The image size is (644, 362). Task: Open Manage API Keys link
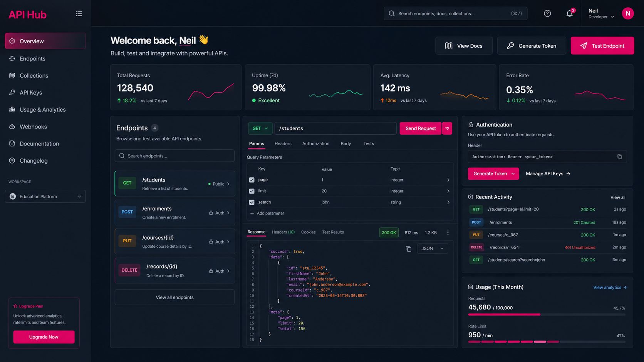[x=548, y=173]
